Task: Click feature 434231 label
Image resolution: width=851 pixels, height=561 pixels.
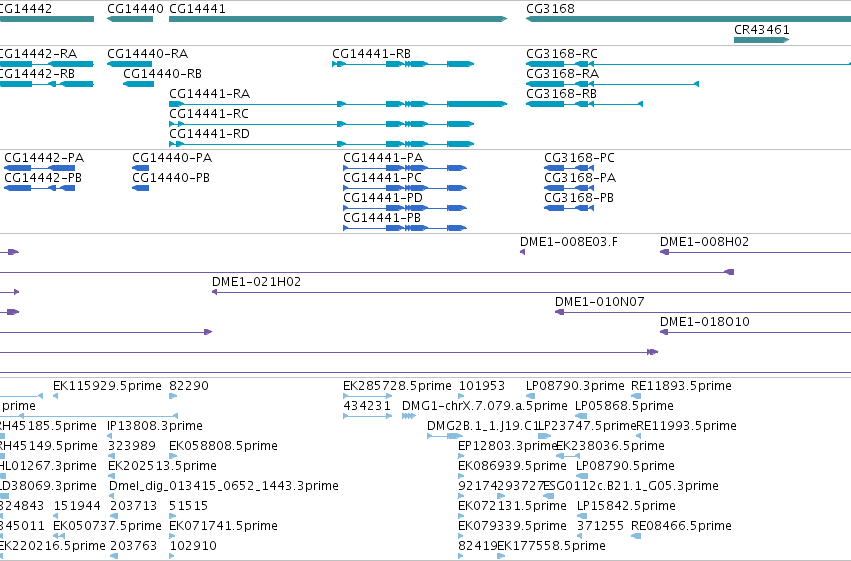Action: click(x=367, y=406)
